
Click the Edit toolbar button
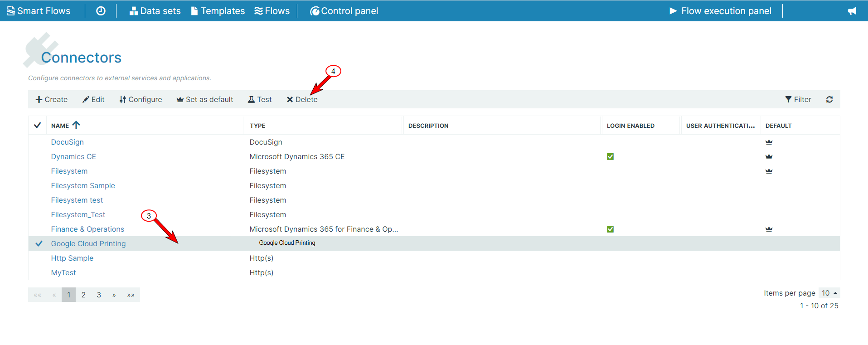click(93, 99)
